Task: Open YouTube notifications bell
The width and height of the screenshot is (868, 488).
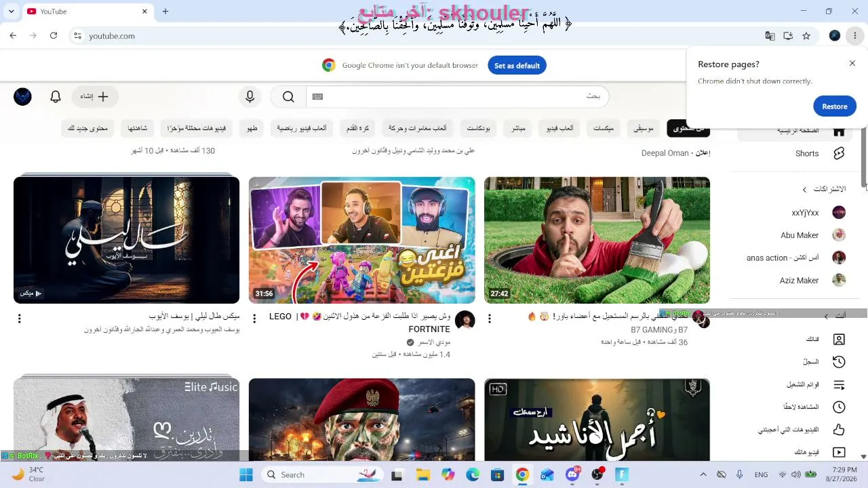Action: (x=56, y=97)
